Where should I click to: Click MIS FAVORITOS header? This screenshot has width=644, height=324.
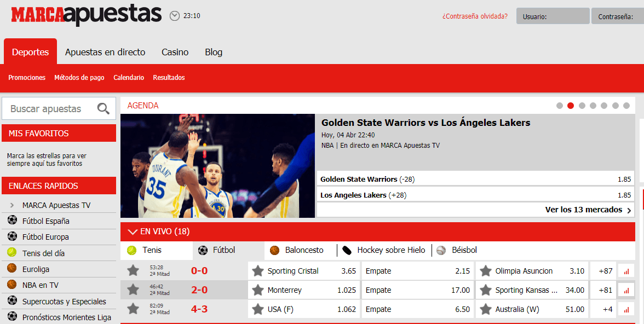tap(59, 133)
